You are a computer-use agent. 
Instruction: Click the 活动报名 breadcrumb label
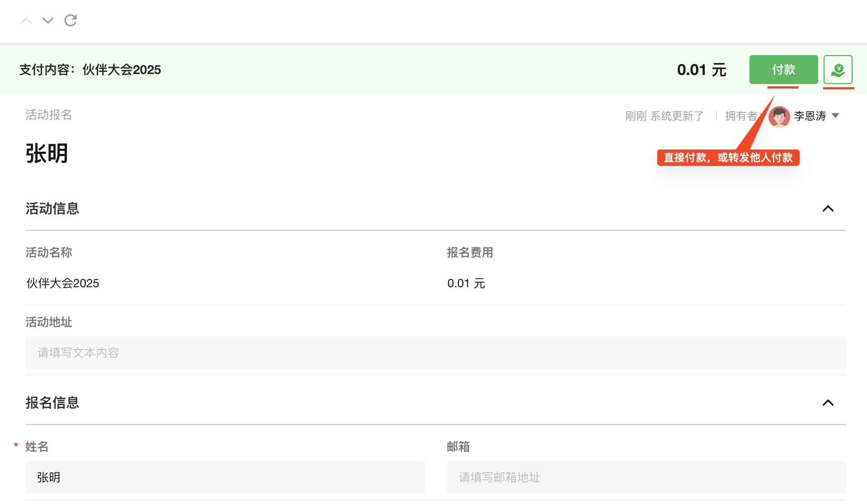pos(48,115)
